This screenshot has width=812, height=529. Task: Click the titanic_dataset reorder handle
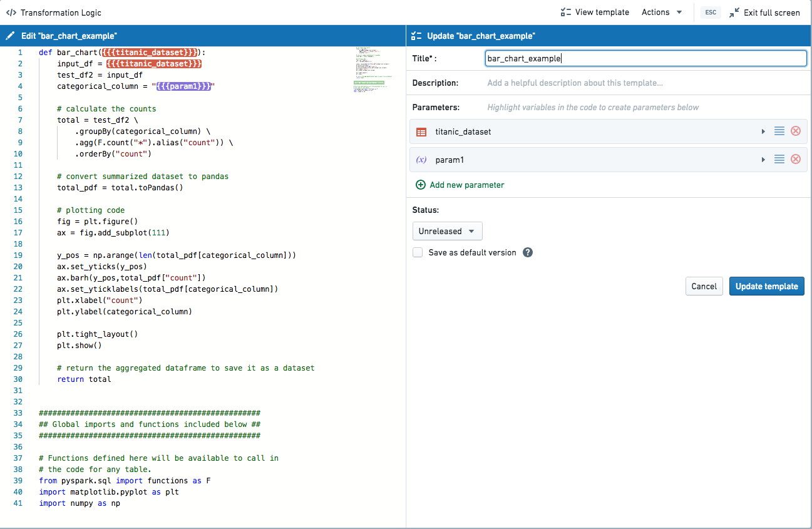[779, 131]
